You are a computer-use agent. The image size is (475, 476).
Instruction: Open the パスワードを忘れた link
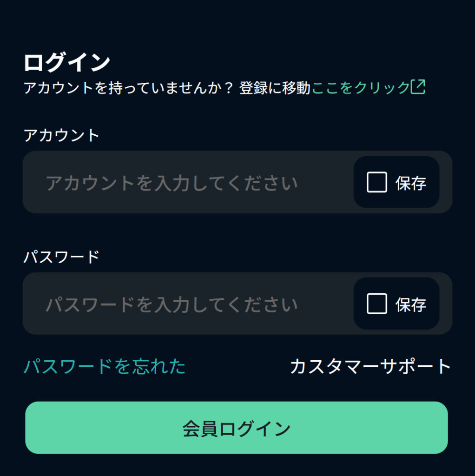click(x=105, y=366)
